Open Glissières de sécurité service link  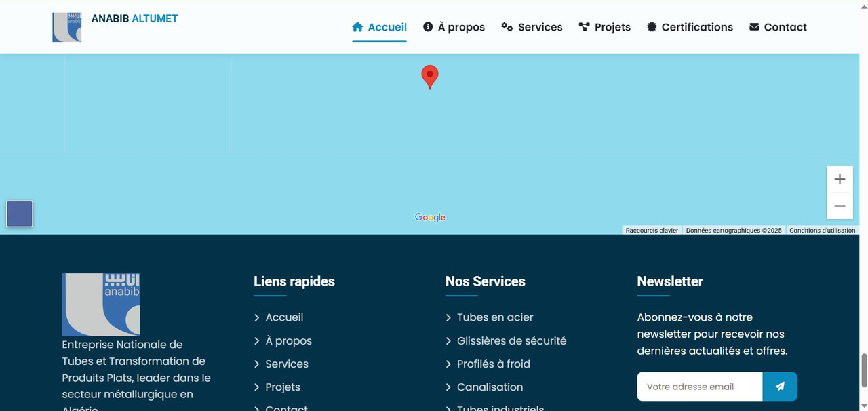click(x=512, y=341)
